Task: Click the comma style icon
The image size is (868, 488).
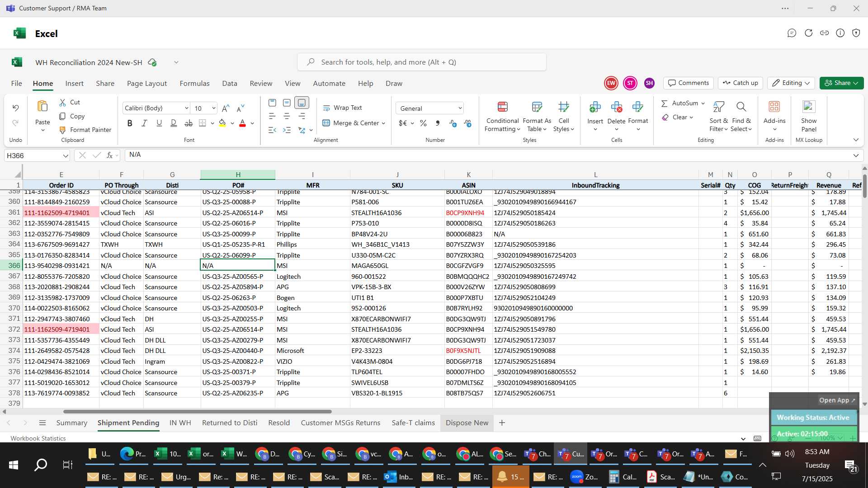Action: pyautogui.click(x=437, y=123)
